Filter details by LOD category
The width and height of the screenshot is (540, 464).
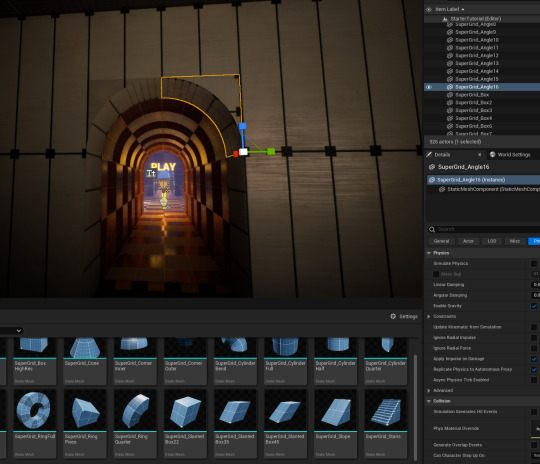coord(492,241)
